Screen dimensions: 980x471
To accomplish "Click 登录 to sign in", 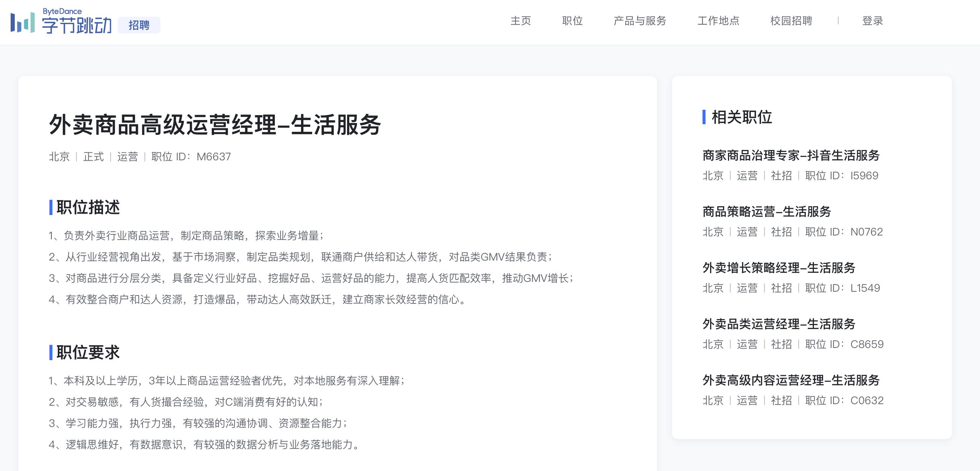I will tap(873, 21).
